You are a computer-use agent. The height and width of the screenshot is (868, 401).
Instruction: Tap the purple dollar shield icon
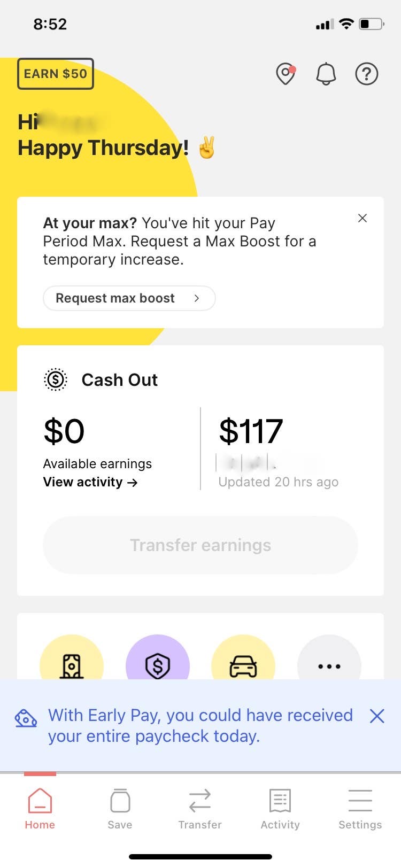158,664
